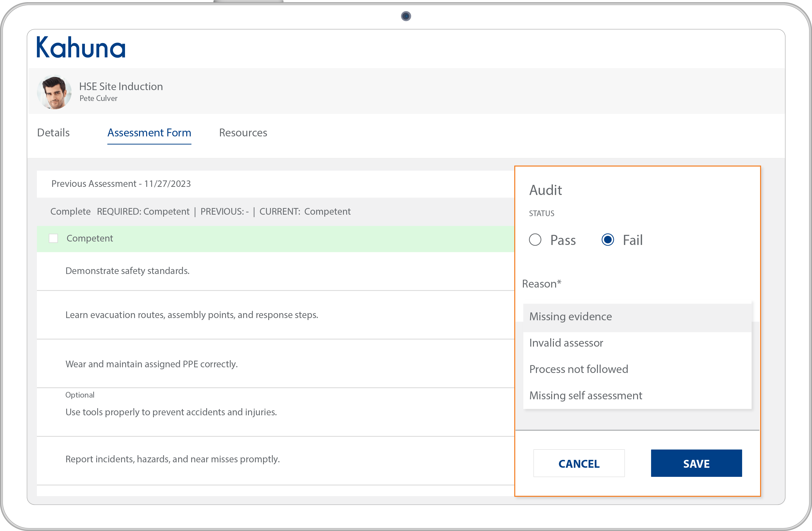Click the Learn evacuation routes row
Screen dimensions: 812x531
(276, 315)
